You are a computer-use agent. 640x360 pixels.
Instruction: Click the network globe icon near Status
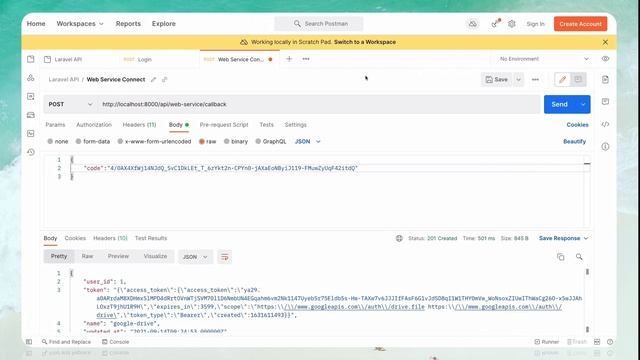pyautogui.click(x=399, y=238)
